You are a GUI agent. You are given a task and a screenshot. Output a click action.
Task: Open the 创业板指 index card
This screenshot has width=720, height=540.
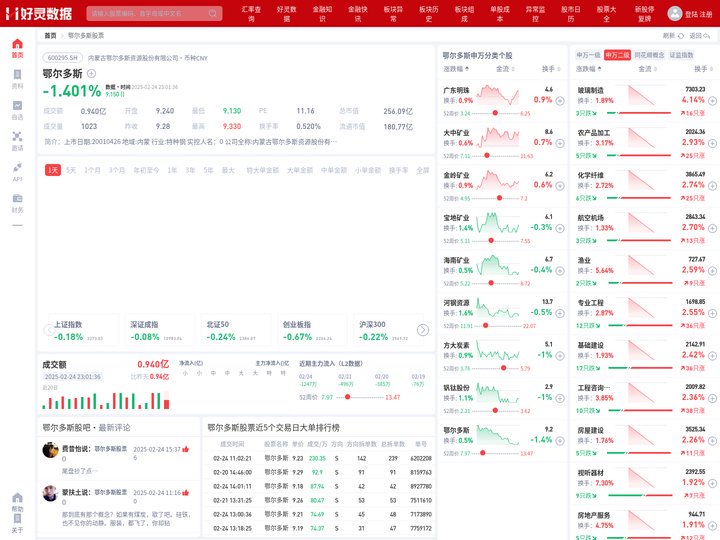click(x=310, y=330)
